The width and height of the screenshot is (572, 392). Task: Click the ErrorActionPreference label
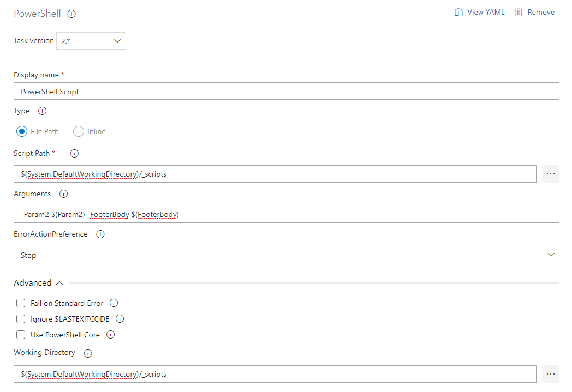tap(51, 234)
